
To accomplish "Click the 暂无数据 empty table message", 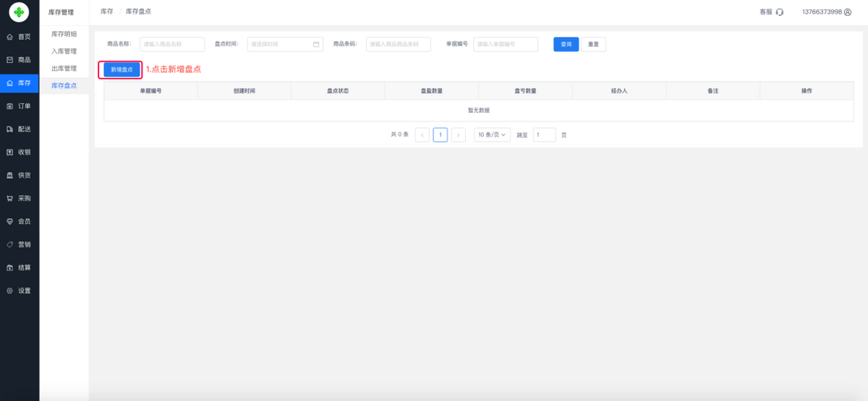I will [479, 111].
